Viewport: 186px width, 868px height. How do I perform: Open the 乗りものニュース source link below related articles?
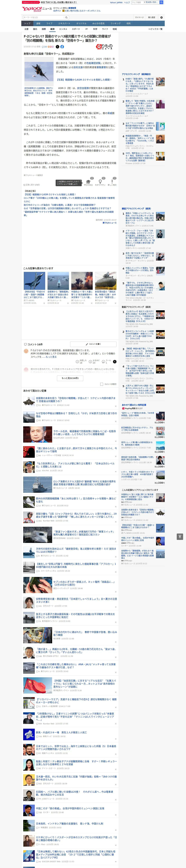point(109,223)
